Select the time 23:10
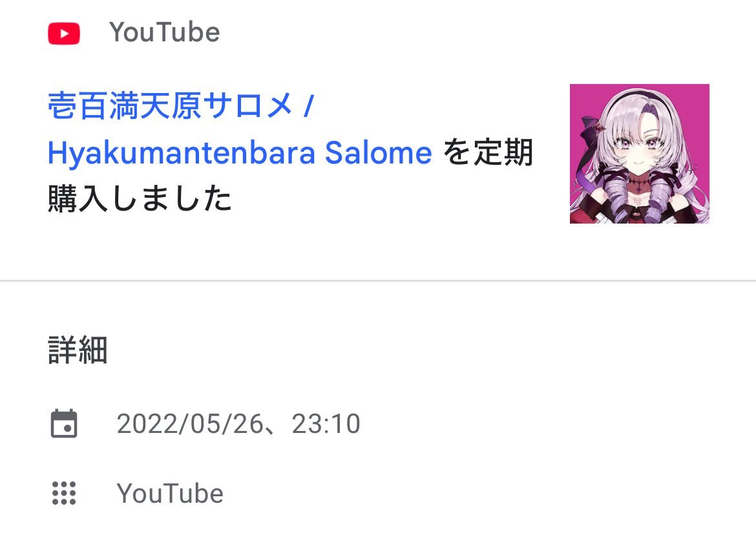The image size is (756, 548). pyautogui.click(x=326, y=424)
